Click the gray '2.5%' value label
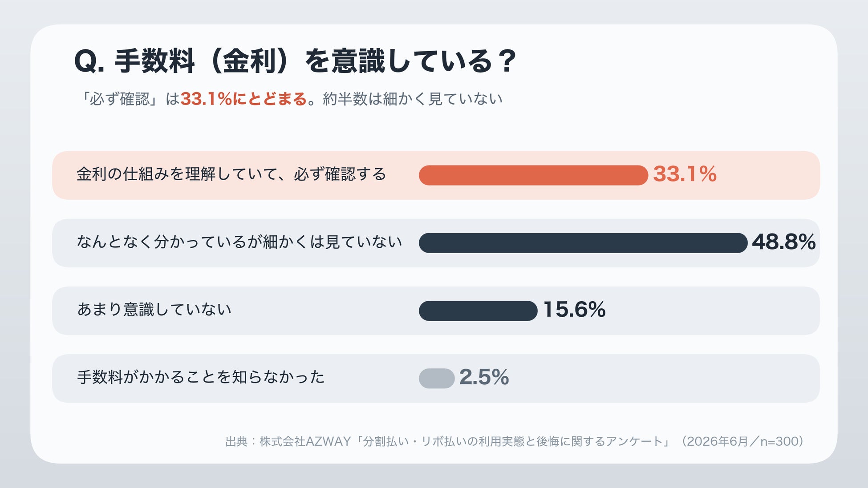The height and width of the screenshot is (488, 868). pyautogui.click(x=484, y=377)
